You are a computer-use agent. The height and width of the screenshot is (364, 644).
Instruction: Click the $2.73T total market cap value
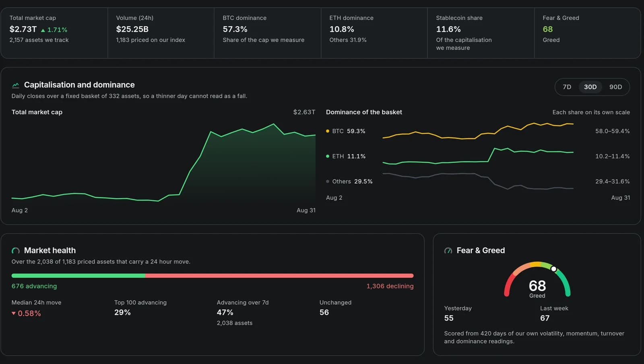point(23,29)
